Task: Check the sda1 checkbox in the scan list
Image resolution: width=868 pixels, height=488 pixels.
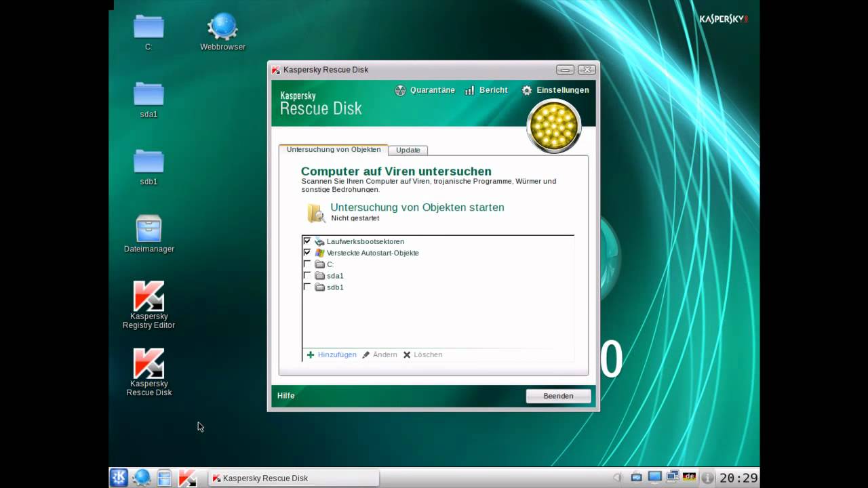Action: pos(307,276)
